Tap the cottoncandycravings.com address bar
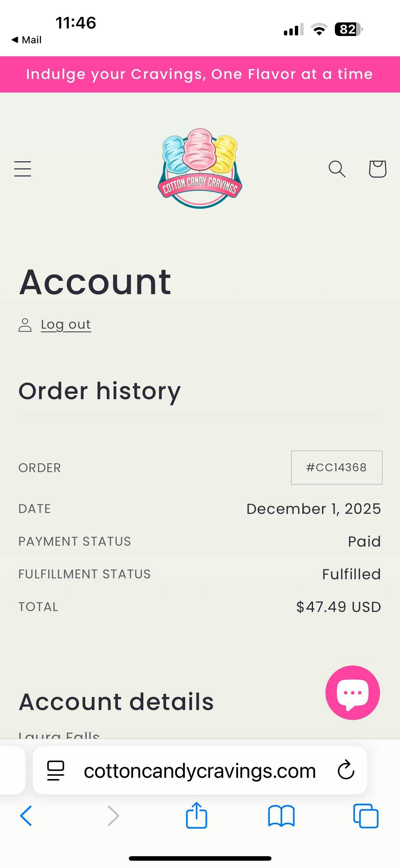Viewport: 400px width, 868px height. [200, 771]
